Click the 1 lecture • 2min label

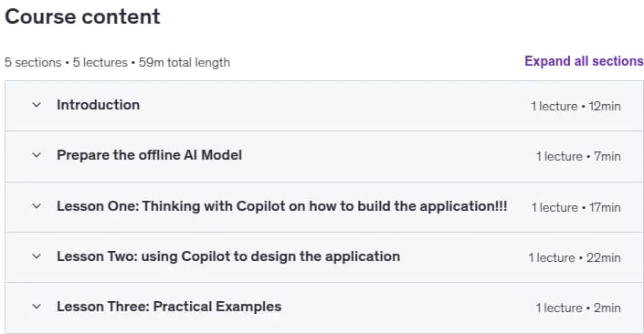point(578,308)
